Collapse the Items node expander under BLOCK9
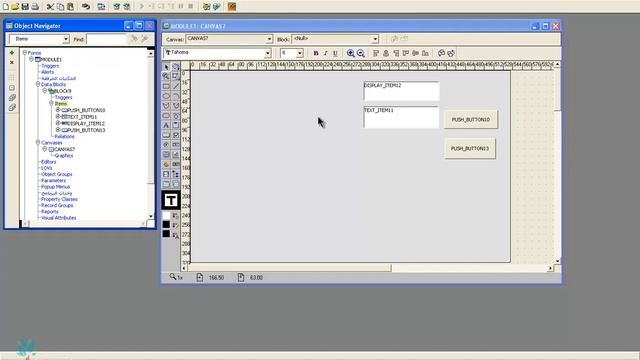Screen dimensions: 640x360 pos(51,103)
